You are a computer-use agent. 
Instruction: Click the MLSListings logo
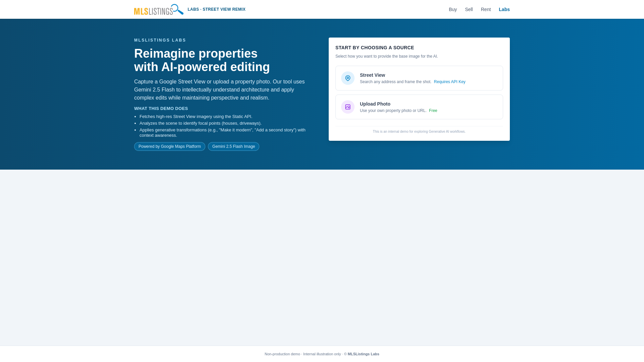(159, 9)
